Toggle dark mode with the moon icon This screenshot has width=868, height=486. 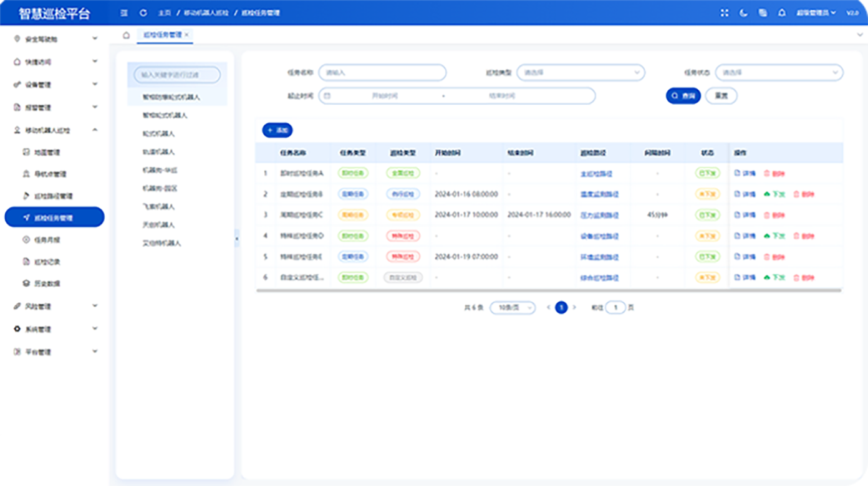(x=743, y=13)
